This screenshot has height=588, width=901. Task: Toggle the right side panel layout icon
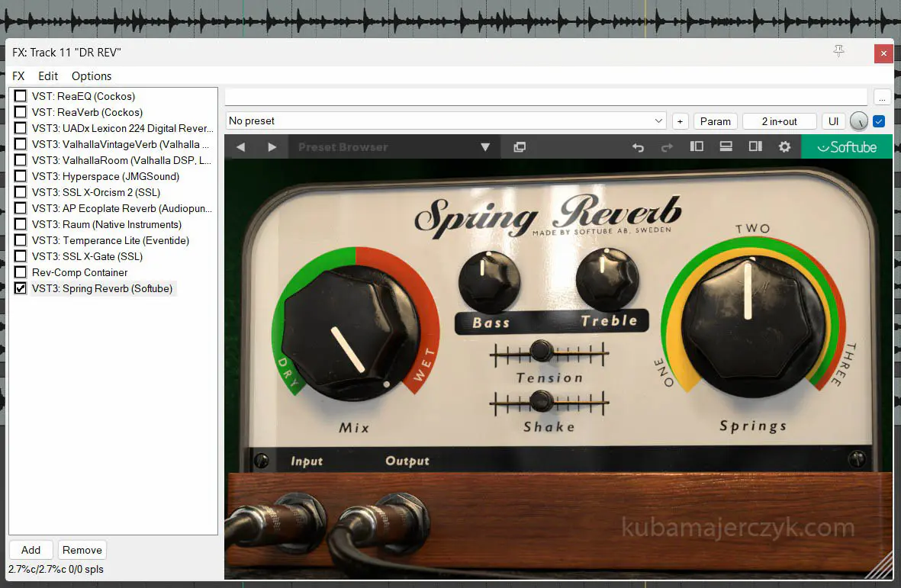(755, 146)
